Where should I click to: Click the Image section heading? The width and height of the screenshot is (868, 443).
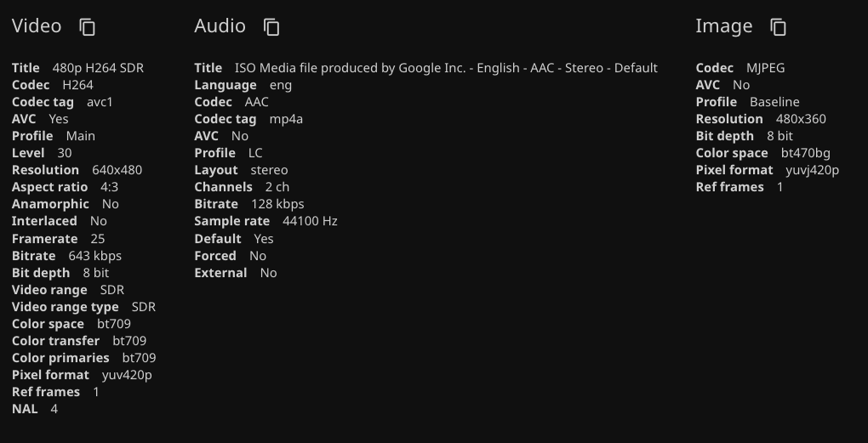(x=723, y=26)
